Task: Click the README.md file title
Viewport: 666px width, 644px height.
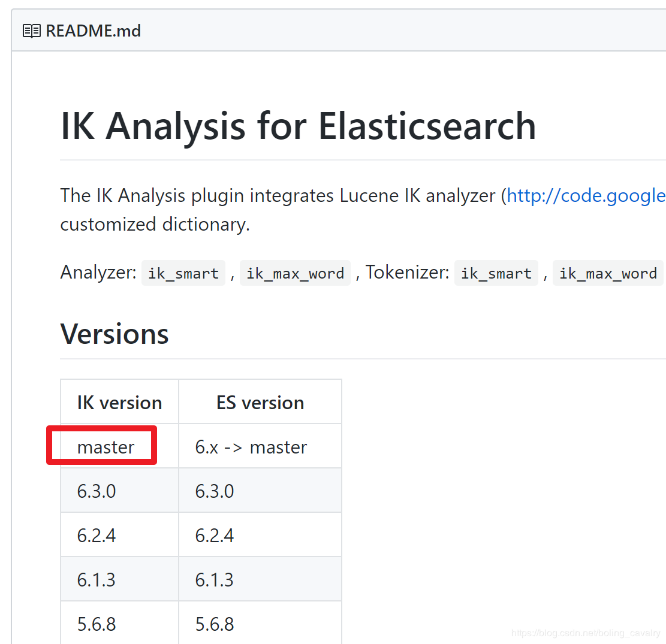Action: pos(93,31)
